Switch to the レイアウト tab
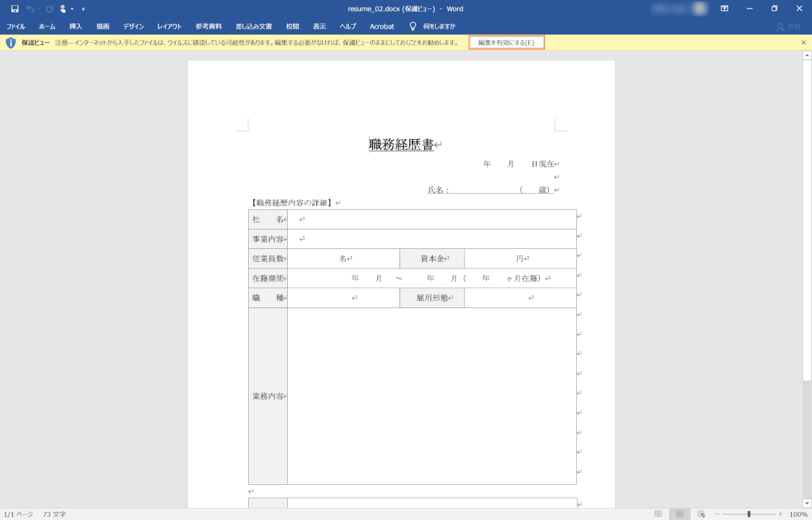Image resolution: width=812 pixels, height=520 pixels. point(170,27)
